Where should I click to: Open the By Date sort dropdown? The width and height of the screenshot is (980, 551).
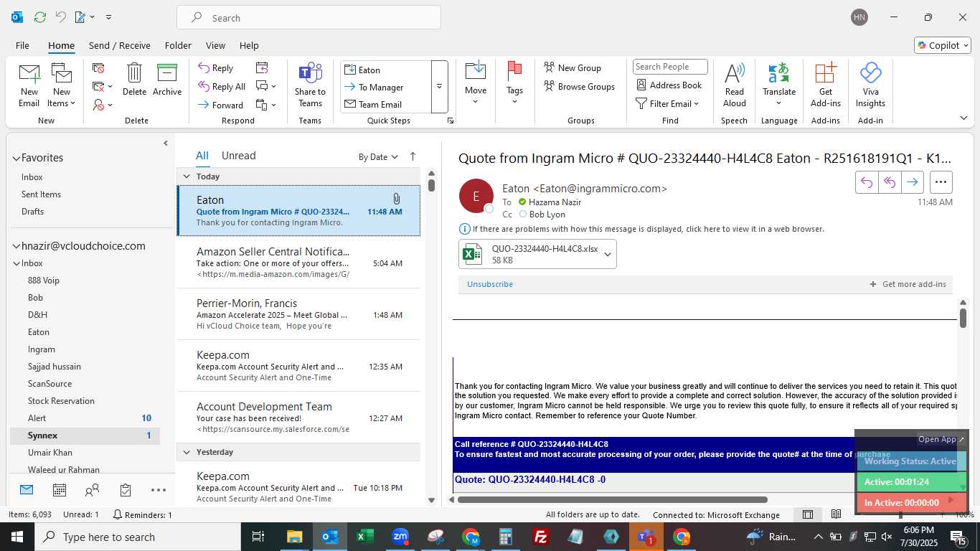pyautogui.click(x=378, y=156)
